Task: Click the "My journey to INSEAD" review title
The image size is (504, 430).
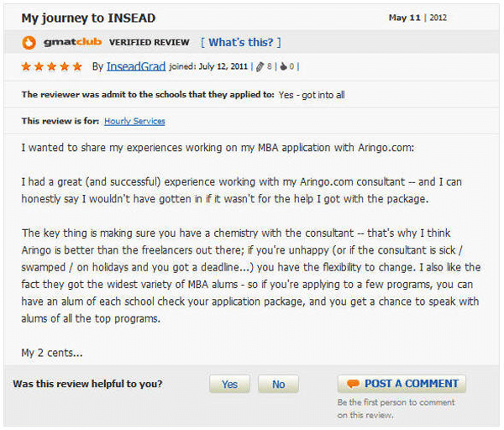Action: [88, 18]
